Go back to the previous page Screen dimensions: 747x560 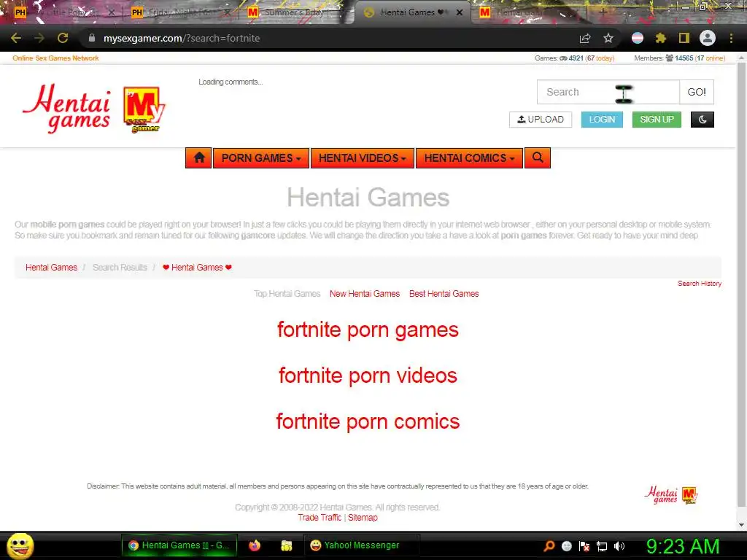[x=16, y=38]
